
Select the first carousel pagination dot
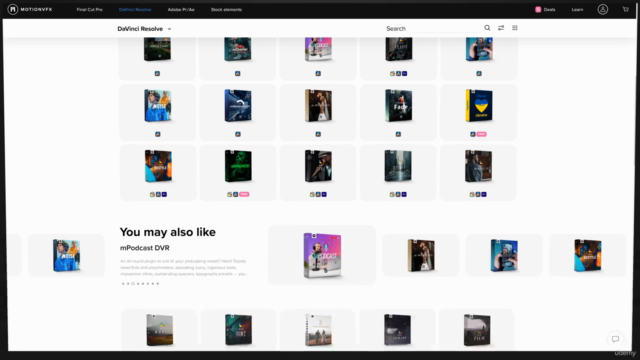123,283
